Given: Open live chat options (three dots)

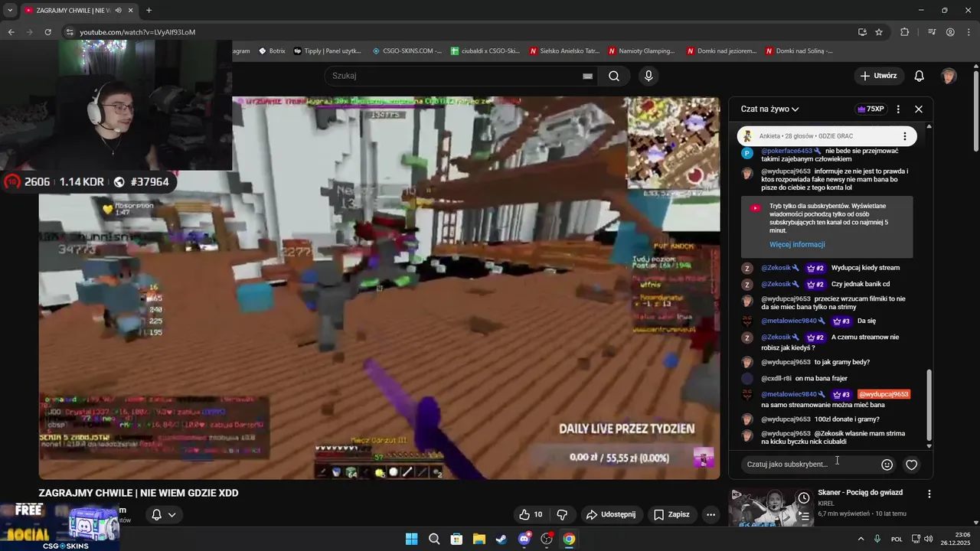Looking at the screenshot, I should [898, 109].
